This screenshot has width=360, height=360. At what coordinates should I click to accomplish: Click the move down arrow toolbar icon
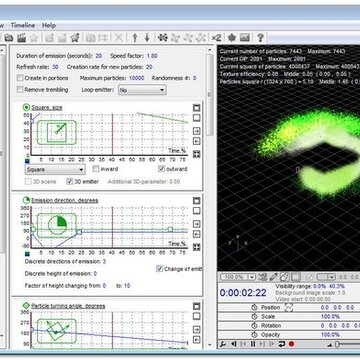pyautogui.click(x=147, y=37)
